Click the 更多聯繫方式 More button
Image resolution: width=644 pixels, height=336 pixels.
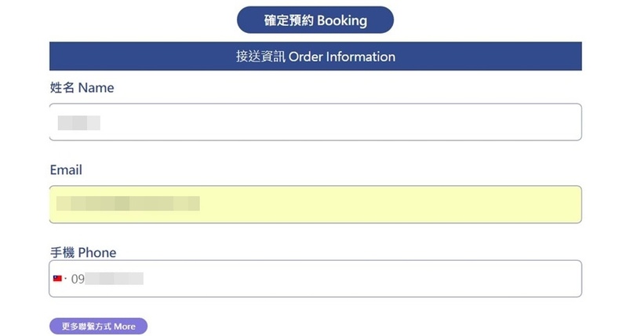pyautogui.click(x=98, y=326)
